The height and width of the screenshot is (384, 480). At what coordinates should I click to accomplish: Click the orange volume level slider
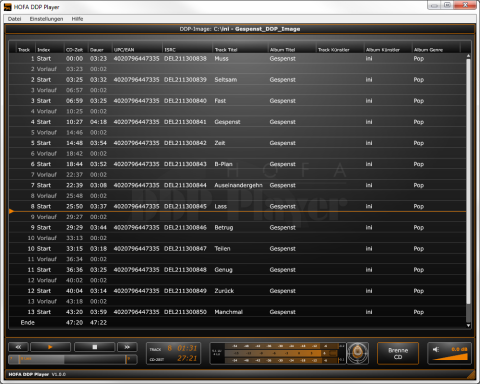tap(451, 357)
